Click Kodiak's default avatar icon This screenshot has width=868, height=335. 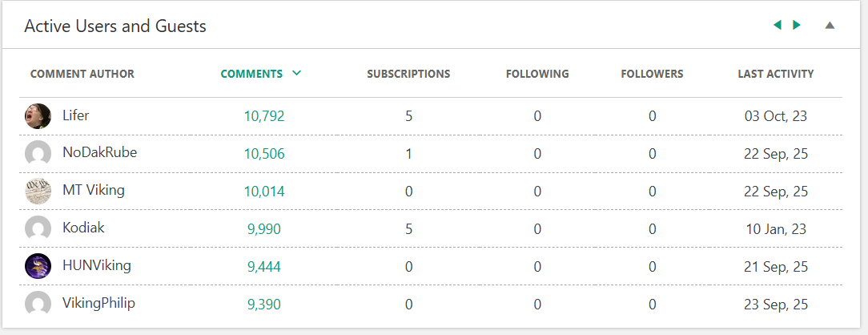click(x=38, y=229)
